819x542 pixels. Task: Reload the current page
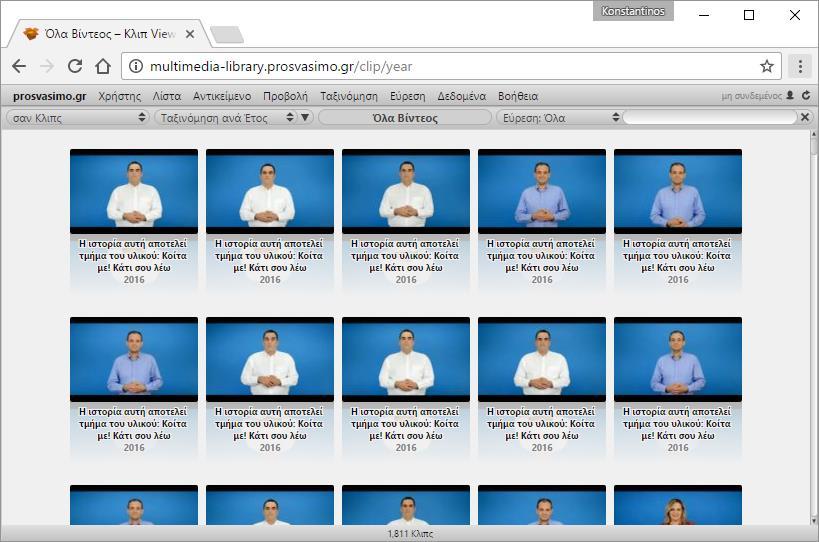click(x=75, y=66)
